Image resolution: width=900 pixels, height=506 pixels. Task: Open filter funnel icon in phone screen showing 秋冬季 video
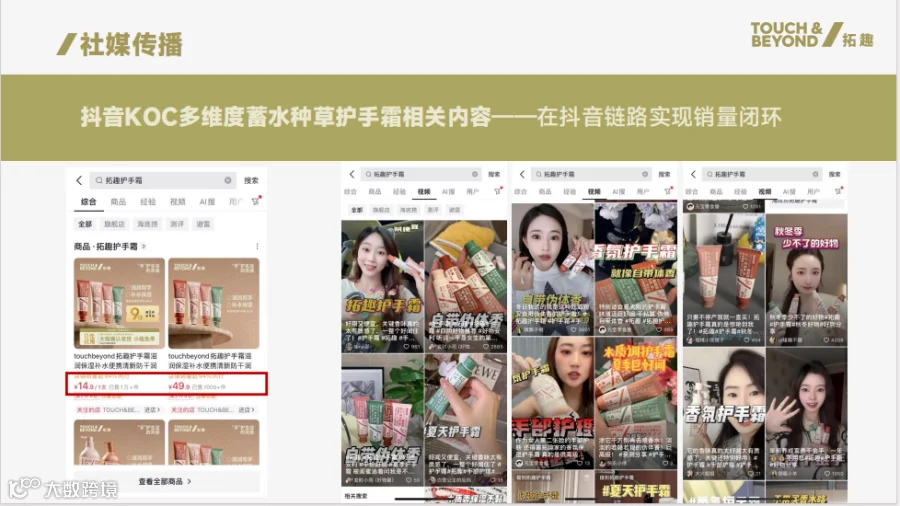tap(839, 191)
